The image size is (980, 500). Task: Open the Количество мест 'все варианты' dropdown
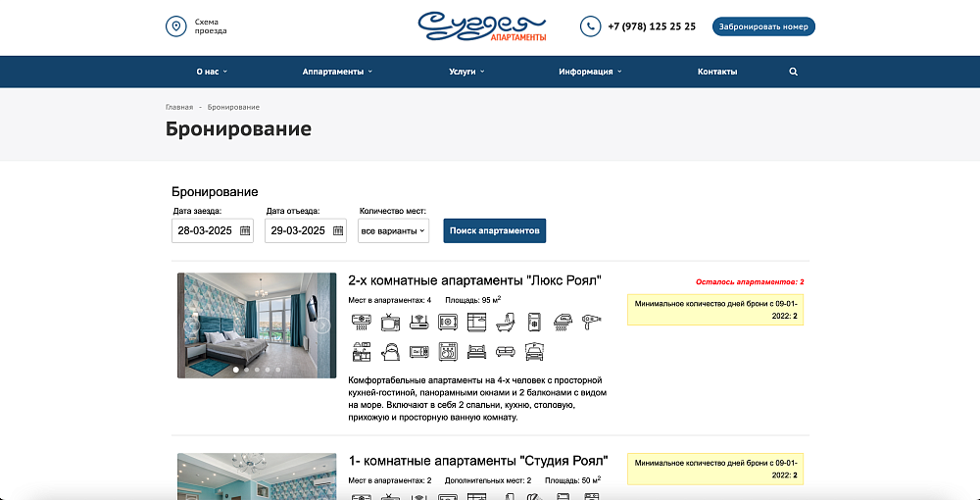(394, 230)
